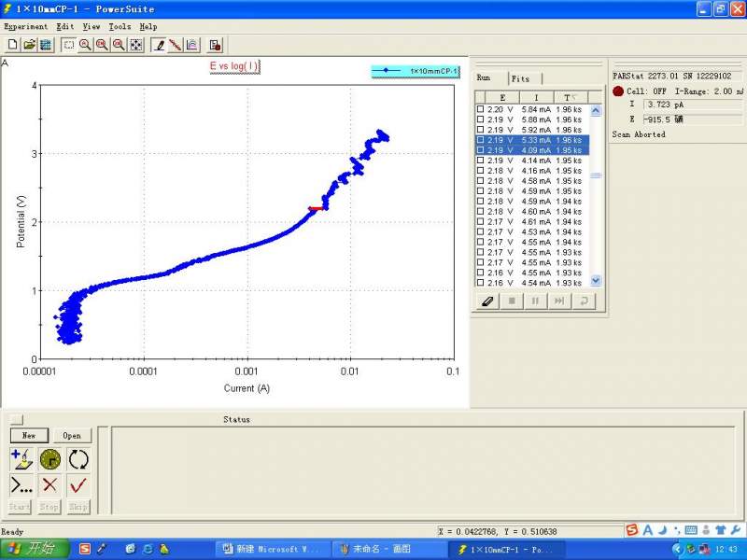747x560 pixels.
Task: Open the Tools menu
Action: point(120,27)
